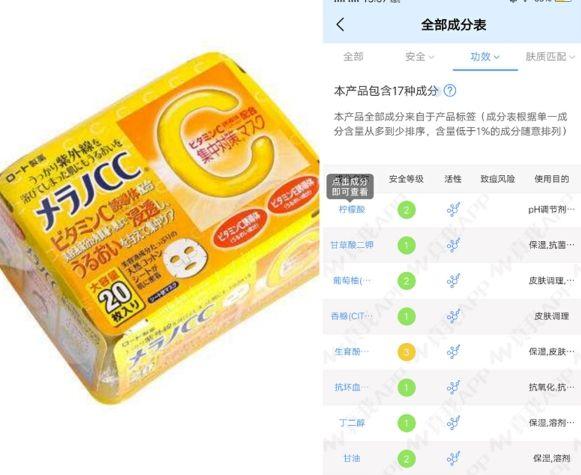Viewport: 581px width, 475px height.
Task: Click the safety badge for 甘油
Action: pos(406,459)
